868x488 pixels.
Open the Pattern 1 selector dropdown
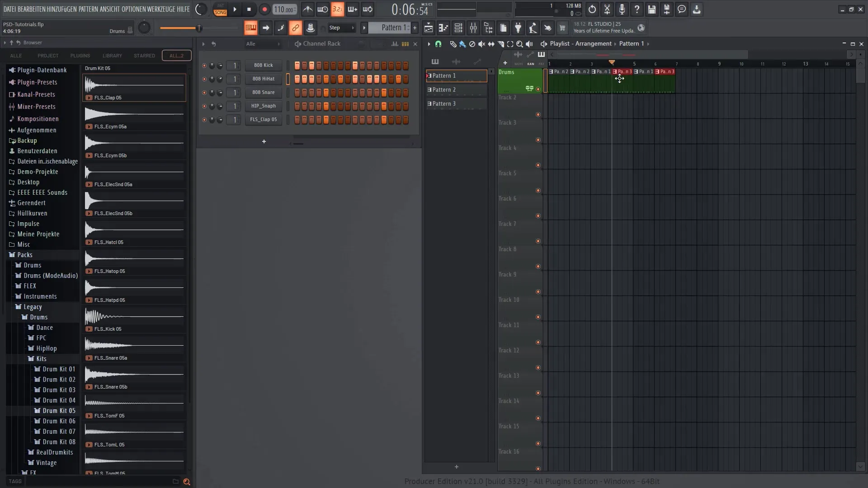pyautogui.click(x=390, y=28)
